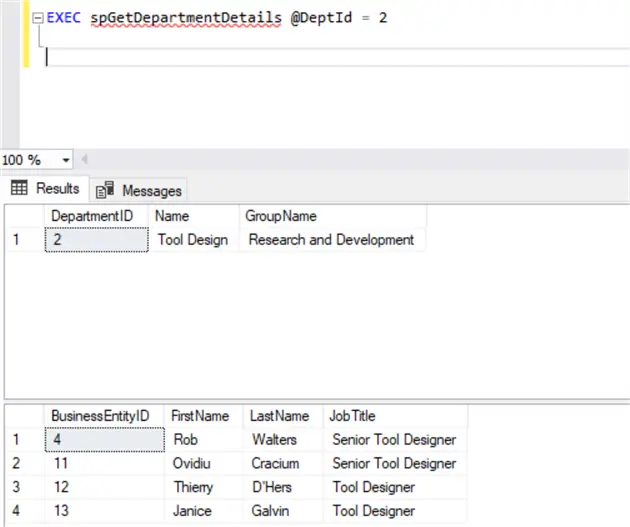Click the Results grid icon
Image resolution: width=630 pixels, height=527 pixels.
pyautogui.click(x=19, y=189)
